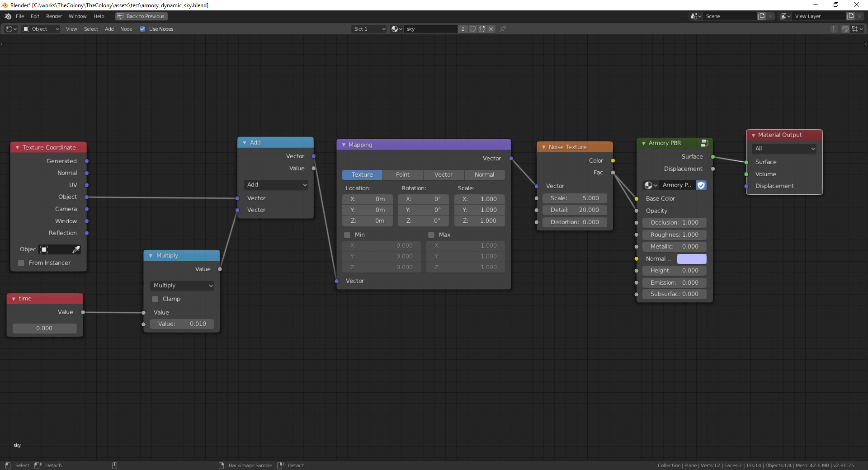Viewport: 868px width, 470px height.
Task: Click the Blender logo in the title bar
Action: pyautogui.click(x=5, y=5)
